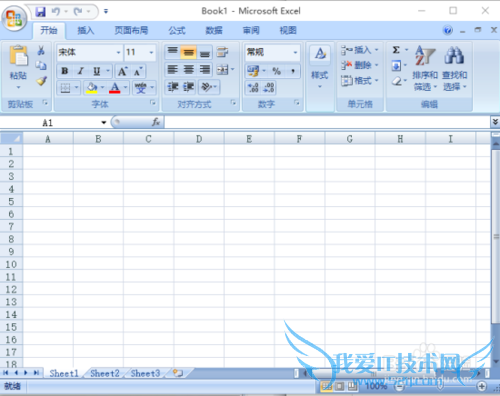The height and width of the screenshot is (396, 500).
Task: Center text horizontally
Action: [188, 69]
